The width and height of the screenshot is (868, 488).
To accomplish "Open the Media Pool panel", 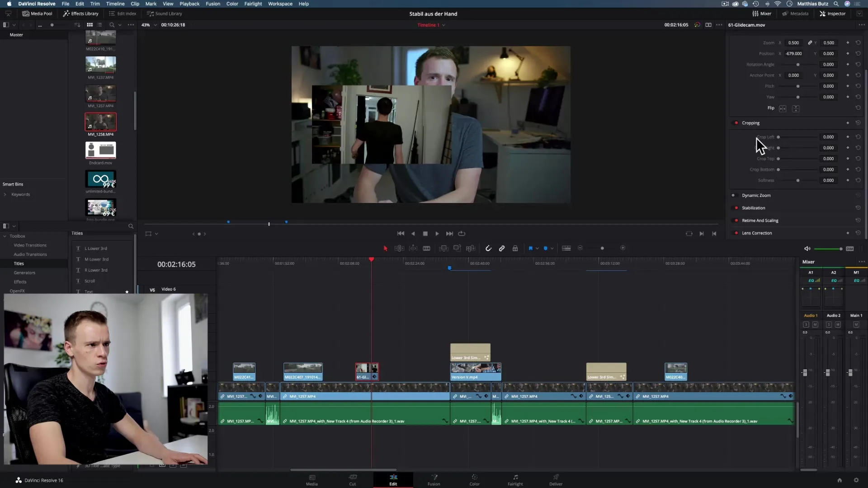I will click(38, 14).
